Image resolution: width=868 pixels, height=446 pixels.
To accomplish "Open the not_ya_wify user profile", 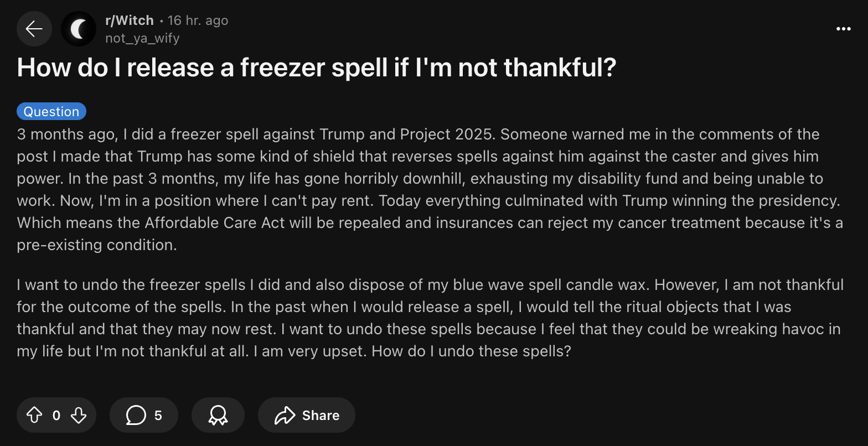I will [x=142, y=38].
